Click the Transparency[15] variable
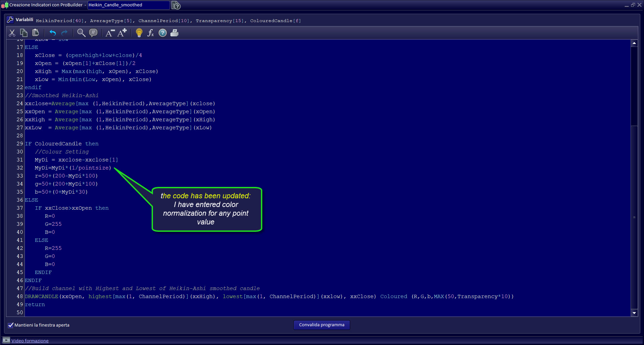This screenshot has height=345, width=644. 220,21
